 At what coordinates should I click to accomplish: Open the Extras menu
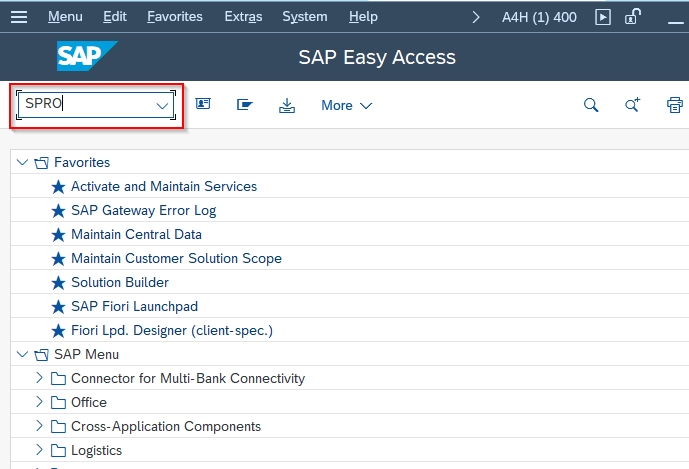243,17
